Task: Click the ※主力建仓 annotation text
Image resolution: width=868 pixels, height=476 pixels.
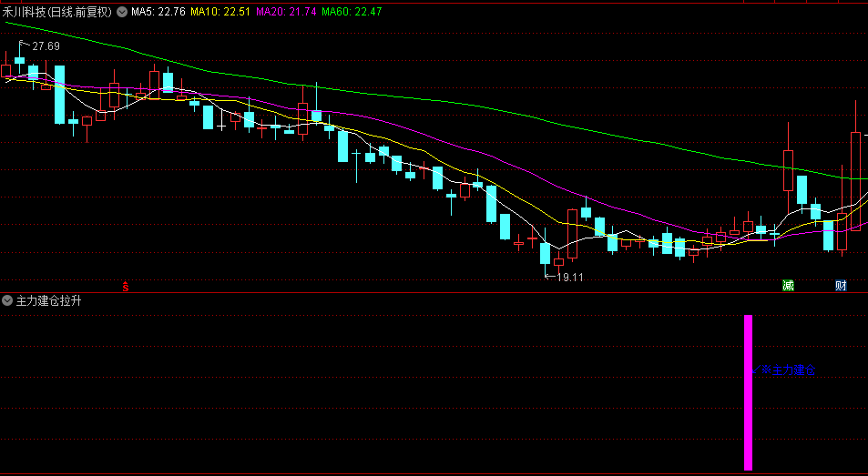Action: pyautogui.click(x=788, y=370)
